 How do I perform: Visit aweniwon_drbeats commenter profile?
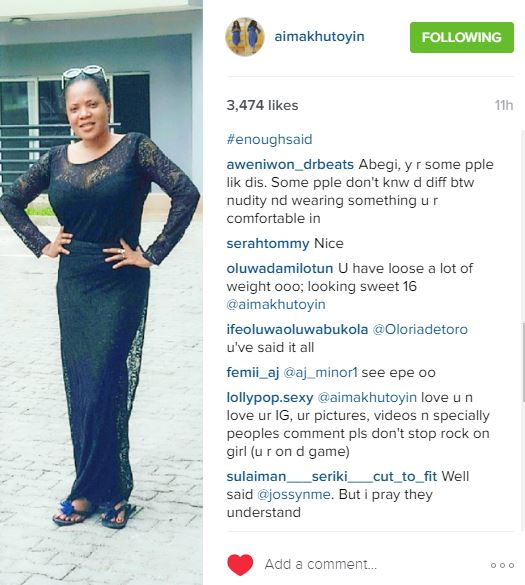point(290,165)
